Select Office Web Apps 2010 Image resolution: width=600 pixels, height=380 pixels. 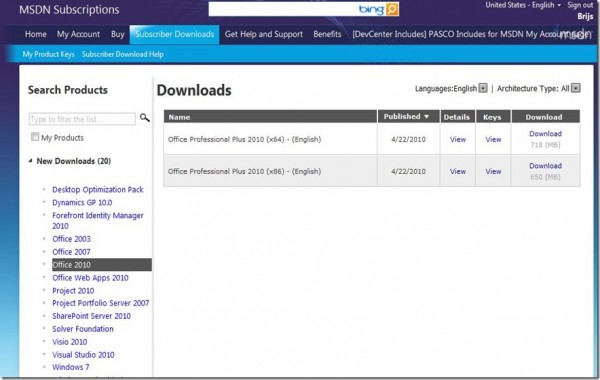point(90,277)
